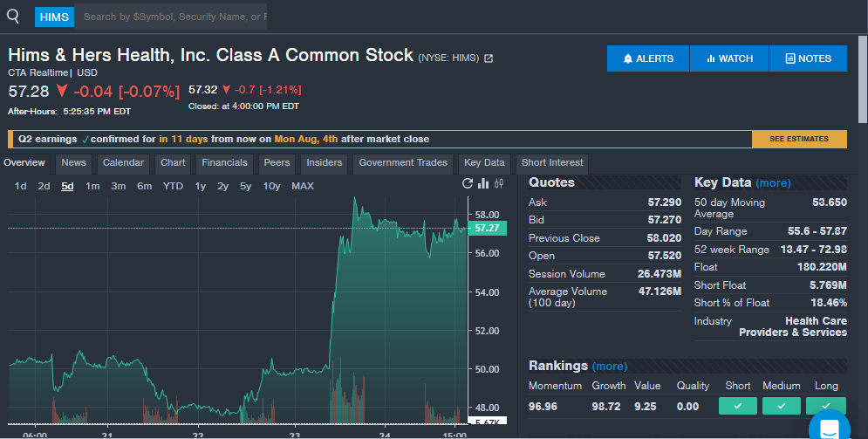This screenshot has height=439, width=868.
Task: Set chart range to 6m
Action: tap(145, 186)
